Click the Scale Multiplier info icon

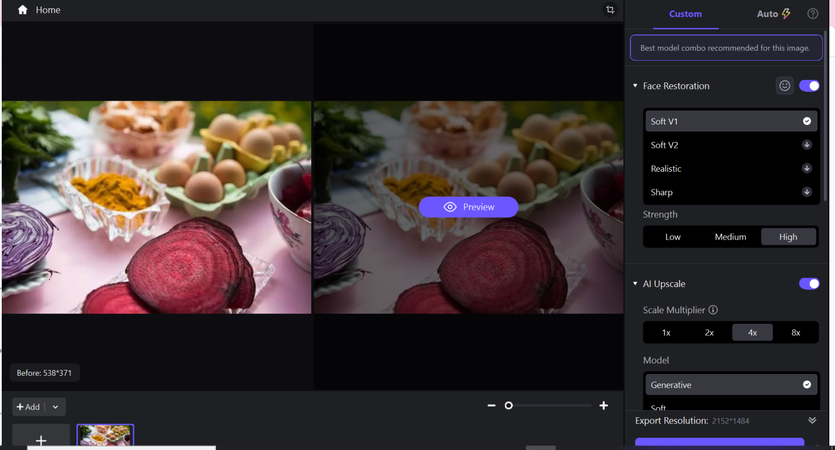(713, 310)
